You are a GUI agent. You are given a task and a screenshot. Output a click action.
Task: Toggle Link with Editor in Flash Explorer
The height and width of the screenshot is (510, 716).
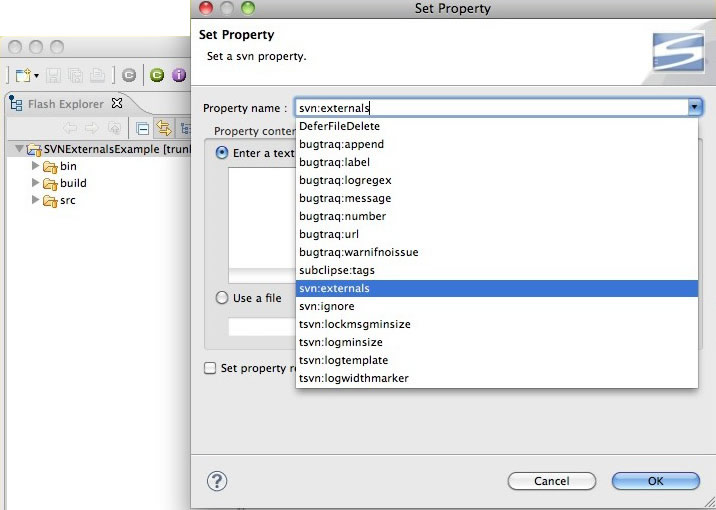[163, 128]
